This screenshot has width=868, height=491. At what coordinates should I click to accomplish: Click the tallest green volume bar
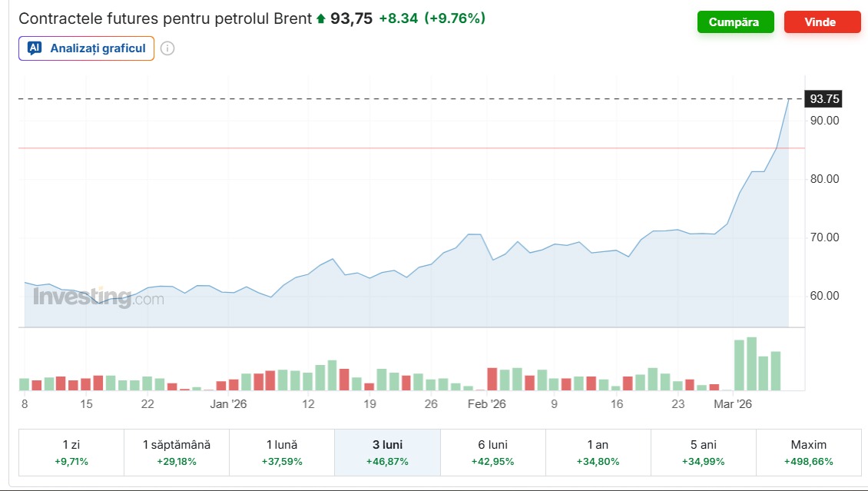(x=751, y=364)
